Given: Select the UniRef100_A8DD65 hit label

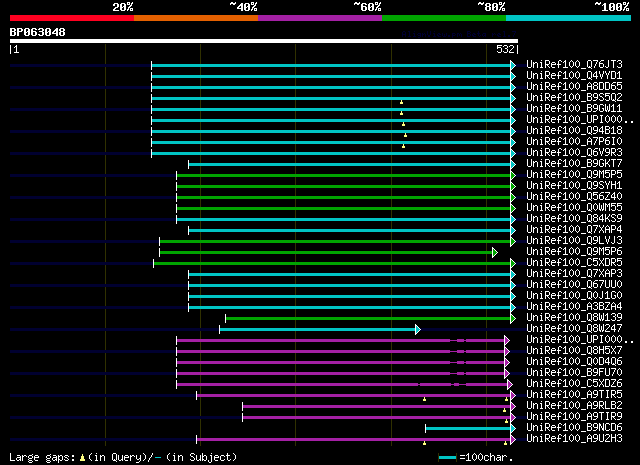Looking at the screenshot, I should coord(574,87).
